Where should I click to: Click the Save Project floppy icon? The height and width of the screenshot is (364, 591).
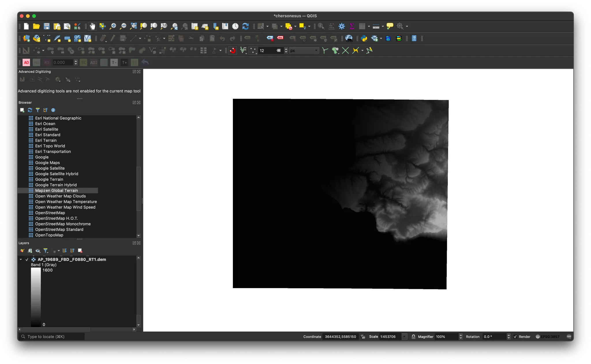click(47, 26)
